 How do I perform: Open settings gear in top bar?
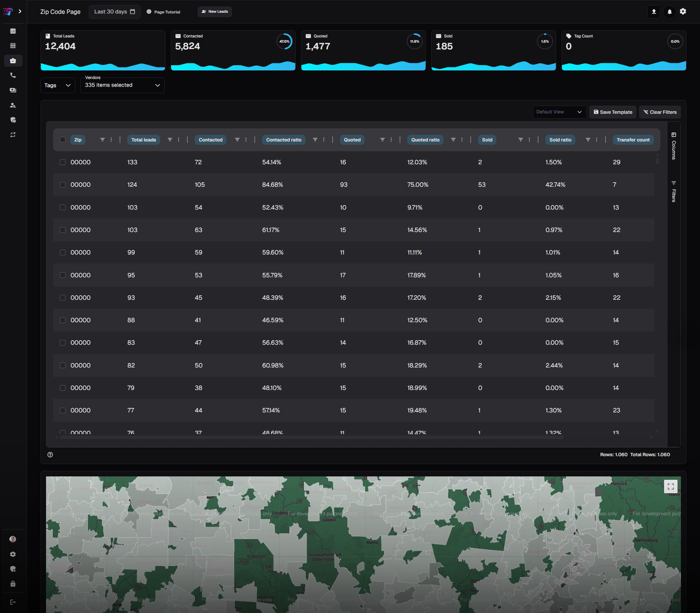pyautogui.click(x=683, y=12)
